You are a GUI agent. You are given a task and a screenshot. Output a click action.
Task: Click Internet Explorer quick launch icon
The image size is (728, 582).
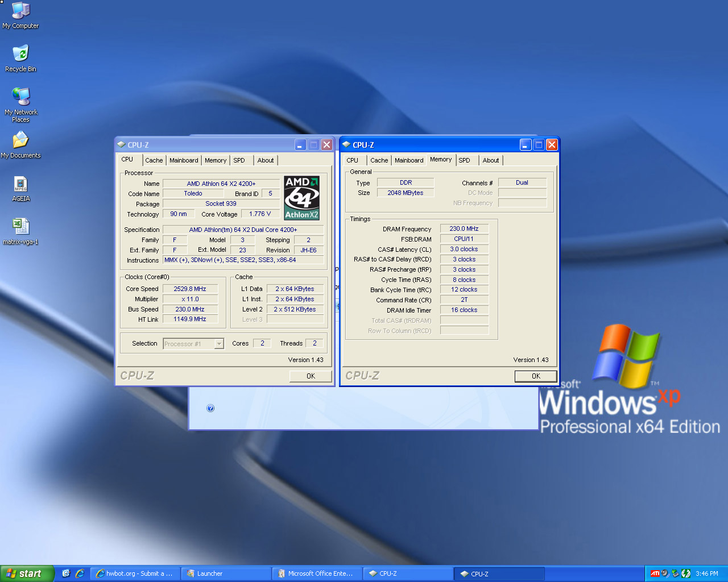click(x=80, y=573)
